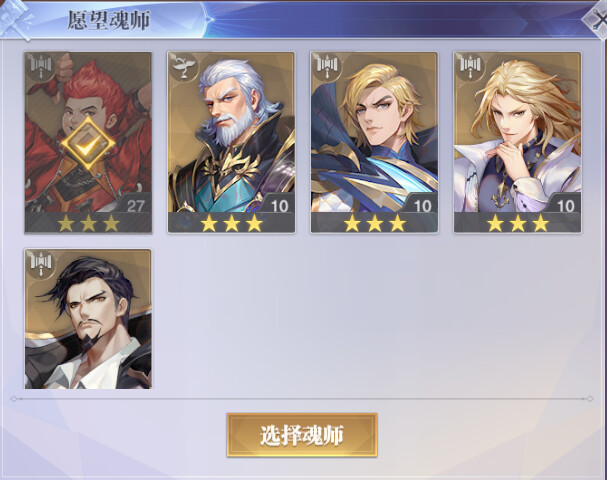
Task: Click three-star rating on red-haired hero card
Action: pos(89,223)
